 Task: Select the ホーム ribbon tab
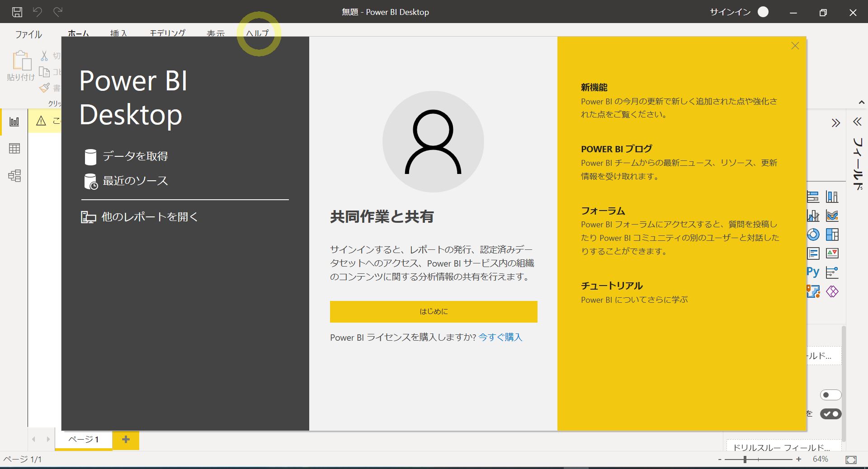click(x=79, y=33)
